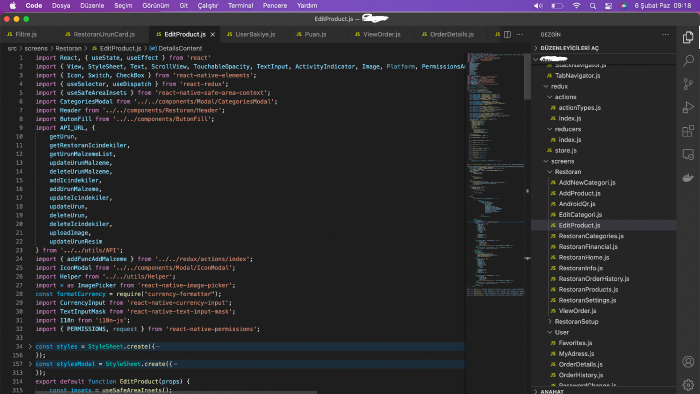700x394 pixels.
Task: Open TabNavigator.js in the file tree
Action: (x=577, y=75)
